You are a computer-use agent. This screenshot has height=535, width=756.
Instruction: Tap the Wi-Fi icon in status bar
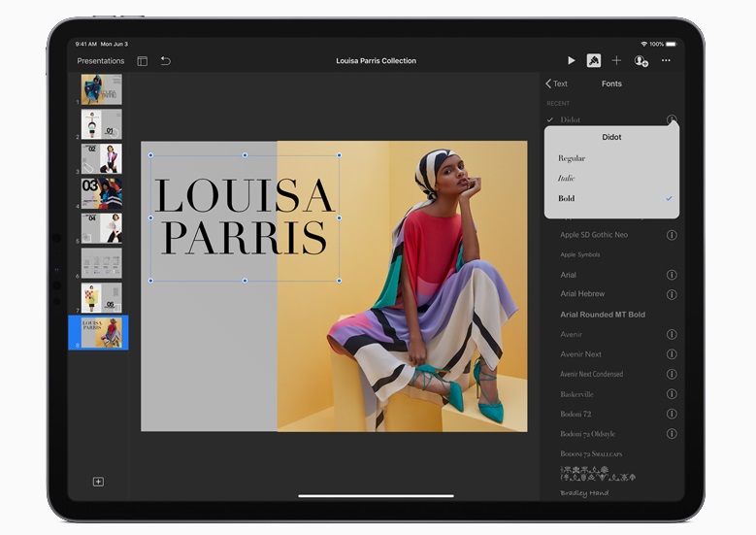coord(643,44)
